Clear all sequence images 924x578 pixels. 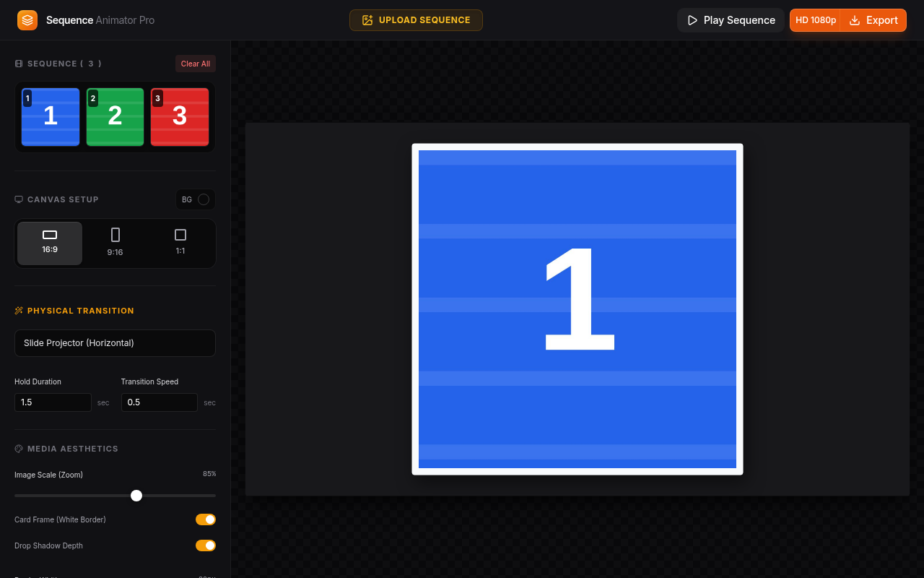click(x=196, y=64)
